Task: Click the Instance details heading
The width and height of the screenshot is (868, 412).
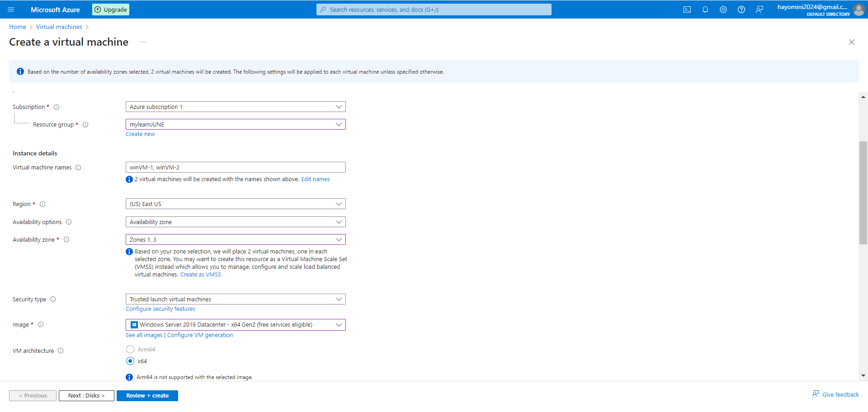Action: coord(35,154)
